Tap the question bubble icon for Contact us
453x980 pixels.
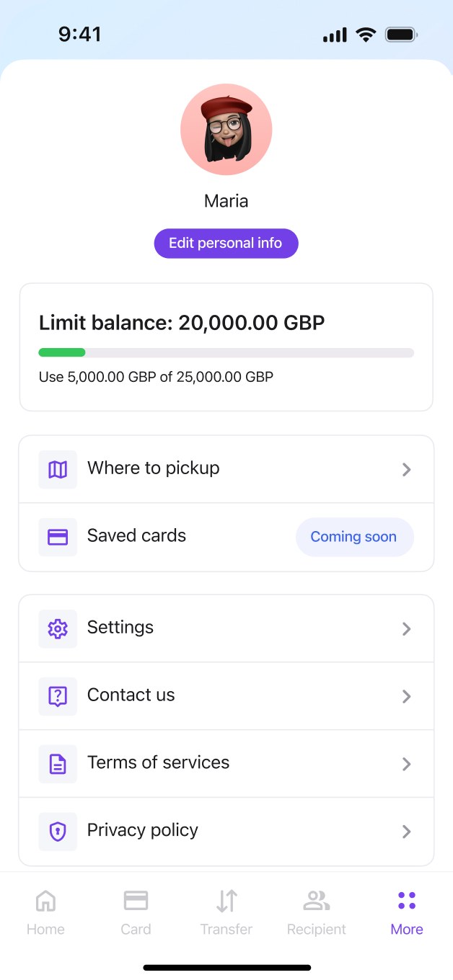pyautogui.click(x=58, y=696)
